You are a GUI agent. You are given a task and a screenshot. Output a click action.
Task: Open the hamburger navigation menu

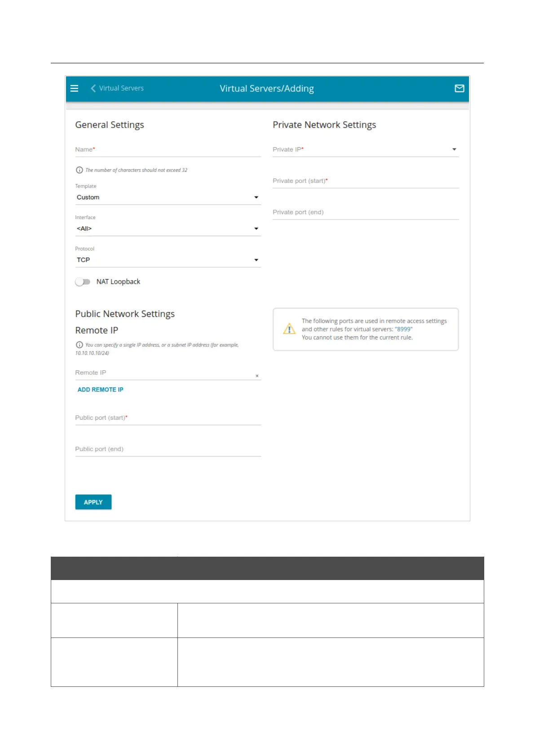tap(75, 88)
